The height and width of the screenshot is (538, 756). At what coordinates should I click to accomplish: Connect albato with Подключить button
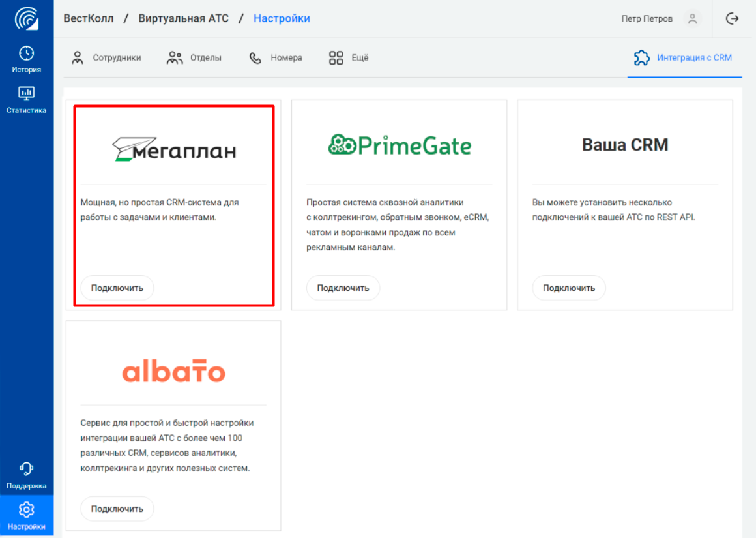coord(117,509)
